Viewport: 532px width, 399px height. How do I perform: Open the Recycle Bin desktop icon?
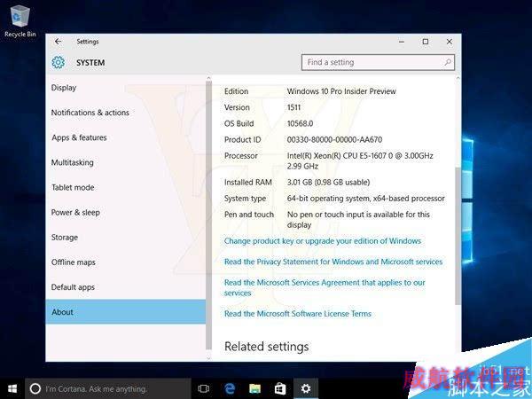[20, 20]
